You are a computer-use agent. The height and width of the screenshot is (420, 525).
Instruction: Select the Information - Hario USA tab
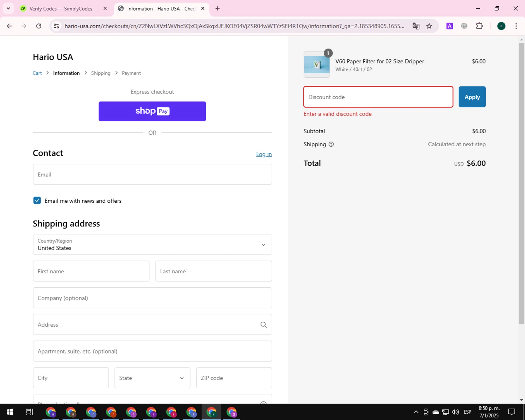click(161, 8)
